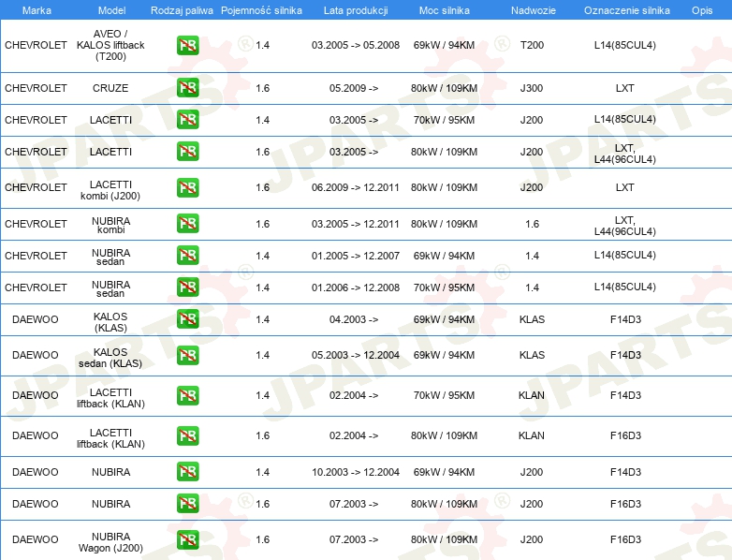The height and width of the screenshot is (560, 732).
Task: Click power 69kW / 94KM in AVEO row
Action: pyautogui.click(x=444, y=45)
